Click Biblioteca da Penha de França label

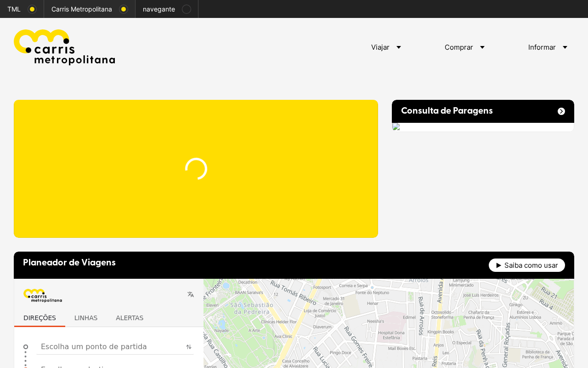[x=537, y=354]
